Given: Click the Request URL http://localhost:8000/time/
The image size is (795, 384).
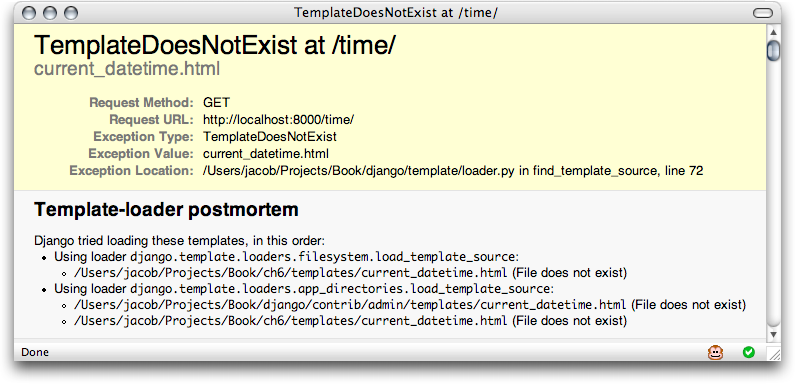Looking at the screenshot, I should click(x=278, y=120).
